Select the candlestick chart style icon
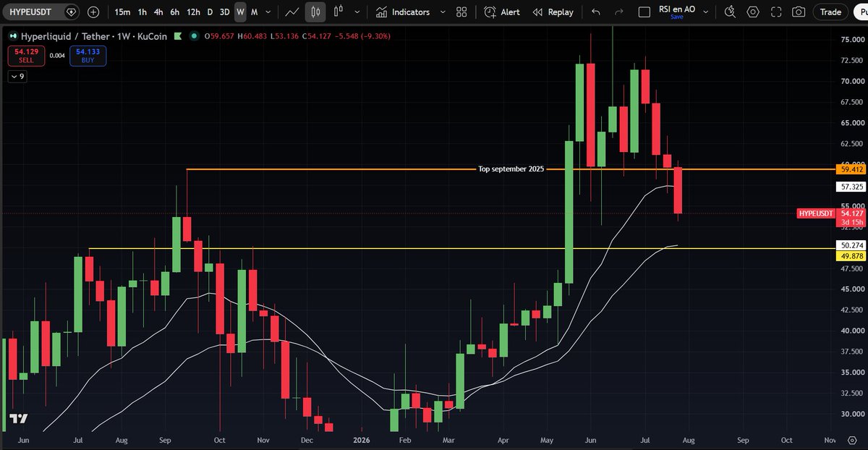The height and width of the screenshot is (450, 868). point(315,12)
